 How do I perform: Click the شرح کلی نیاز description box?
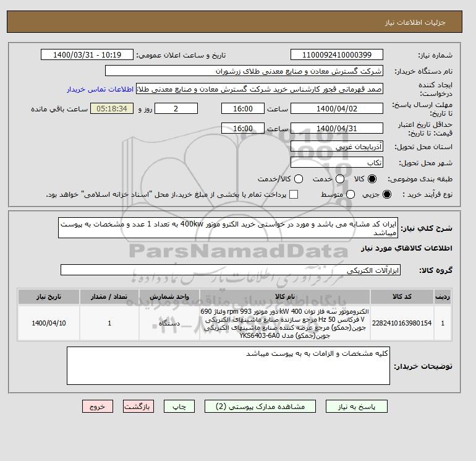point(228,228)
